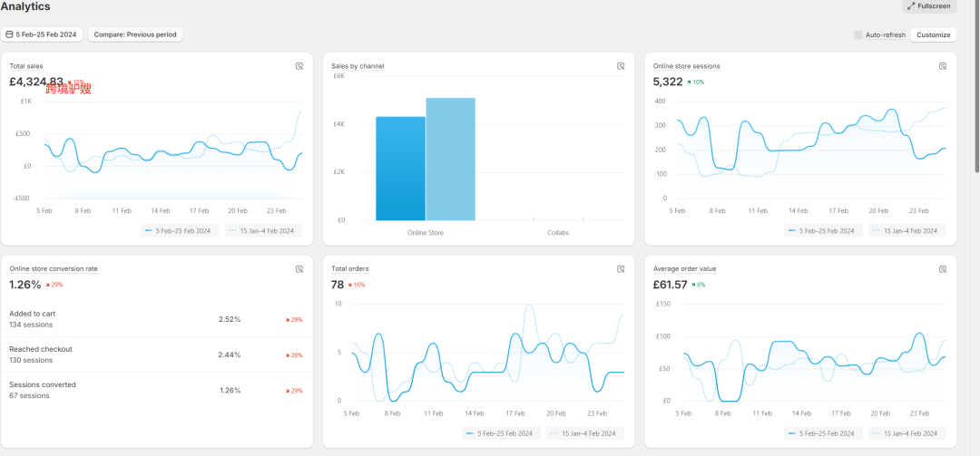Click the Online Store channel label
Screen dimensions: 980x456
(x=426, y=233)
